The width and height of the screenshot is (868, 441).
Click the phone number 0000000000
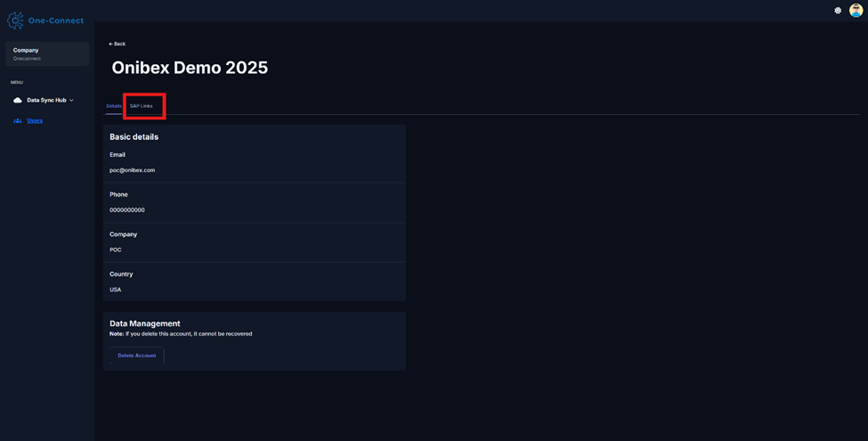(127, 210)
